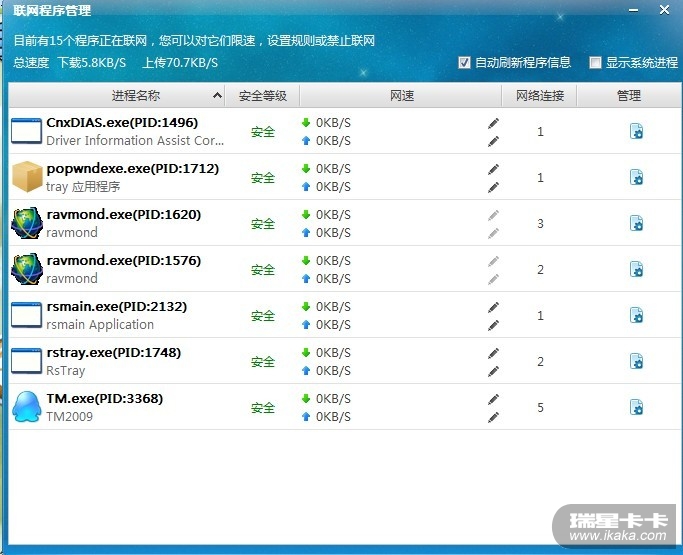Select the CnxDIAS.exe(PID:1496) process name

coord(122,122)
